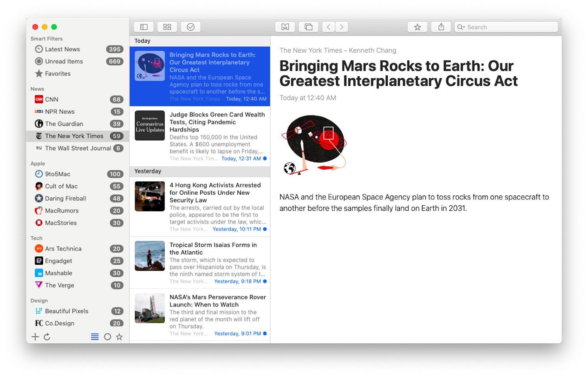This screenshot has height=378, width=588.
Task: Navigate back to the previous article
Action: pyautogui.click(x=328, y=27)
